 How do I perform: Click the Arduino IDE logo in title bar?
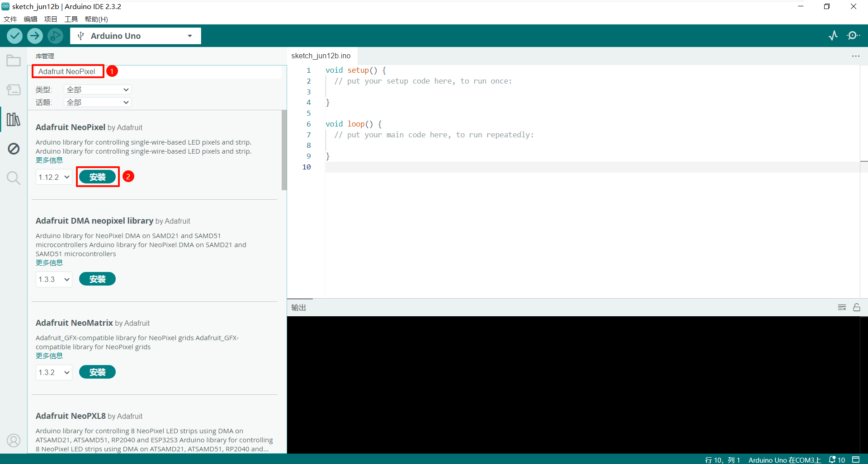pos(5,6)
